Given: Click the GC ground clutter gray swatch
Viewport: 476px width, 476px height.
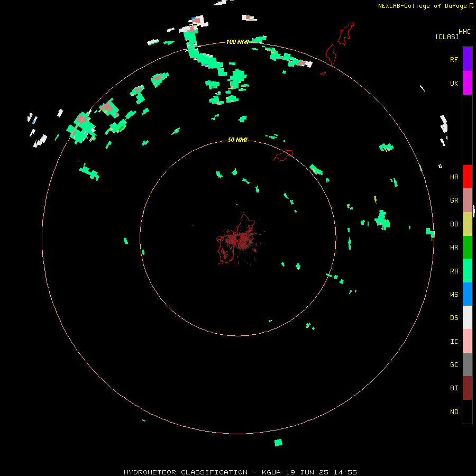Looking at the screenshot, I should [467, 364].
